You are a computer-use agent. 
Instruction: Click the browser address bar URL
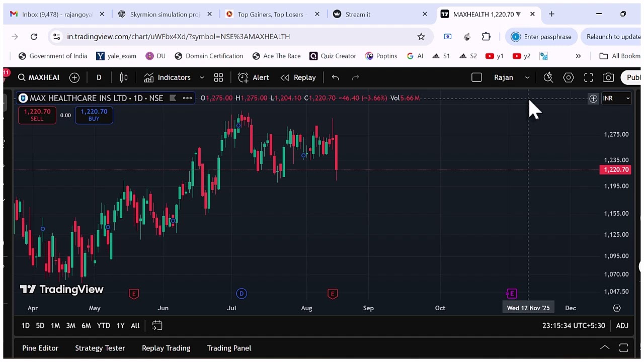(x=178, y=37)
